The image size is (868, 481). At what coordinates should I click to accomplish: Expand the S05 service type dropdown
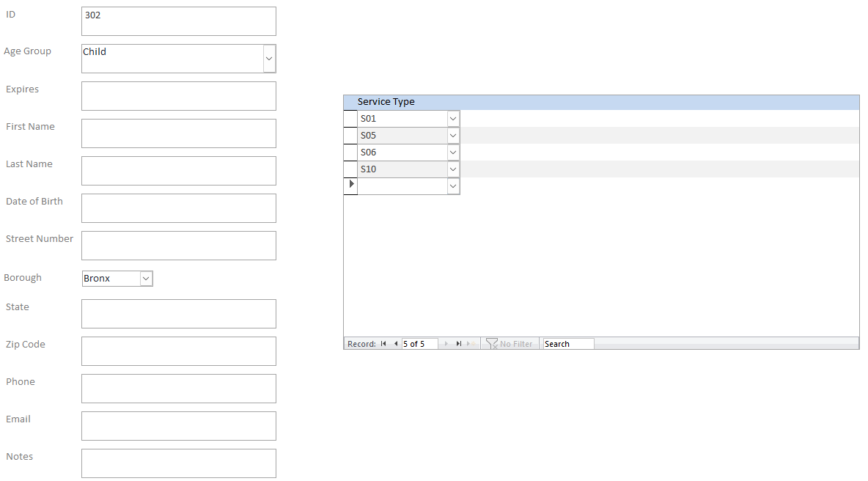coord(453,136)
